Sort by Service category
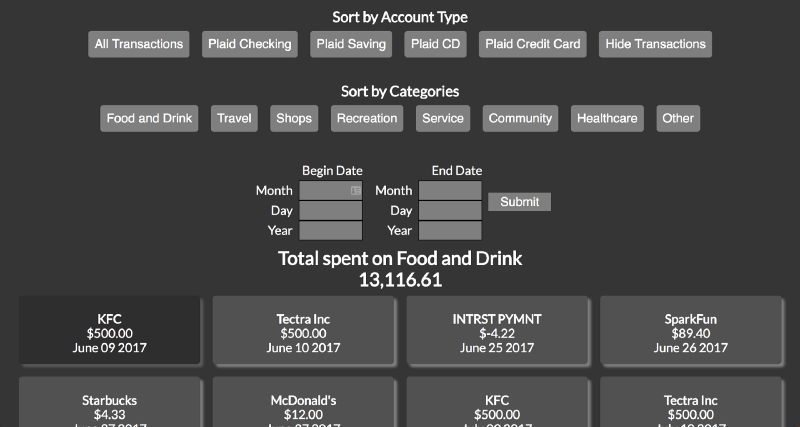800x427 pixels. coord(443,118)
